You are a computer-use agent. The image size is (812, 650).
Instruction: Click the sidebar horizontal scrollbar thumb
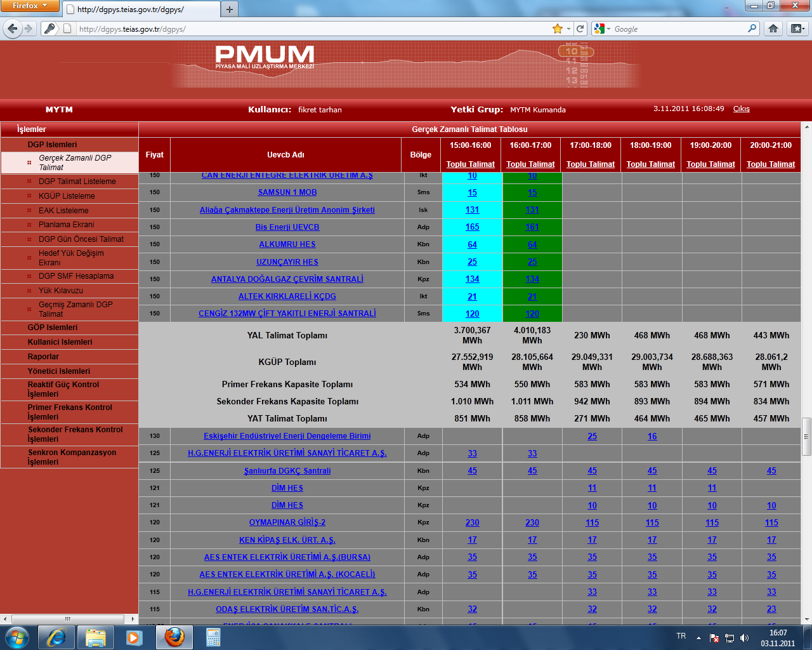point(67,619)
